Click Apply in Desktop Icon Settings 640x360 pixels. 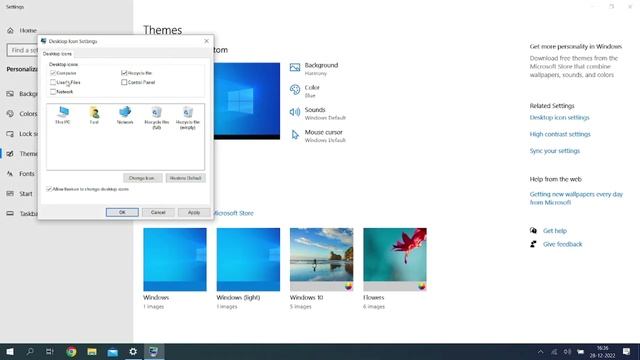point(194,212)
